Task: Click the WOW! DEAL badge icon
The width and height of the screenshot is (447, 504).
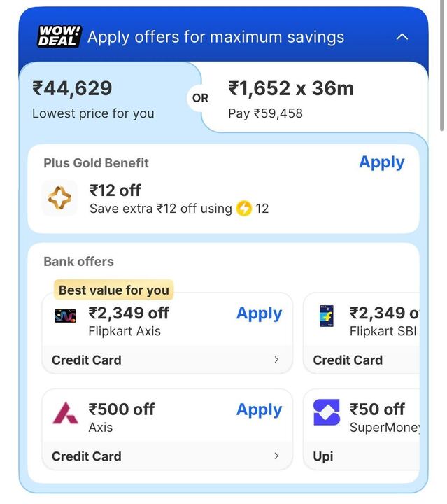Action: coord(59,36)
